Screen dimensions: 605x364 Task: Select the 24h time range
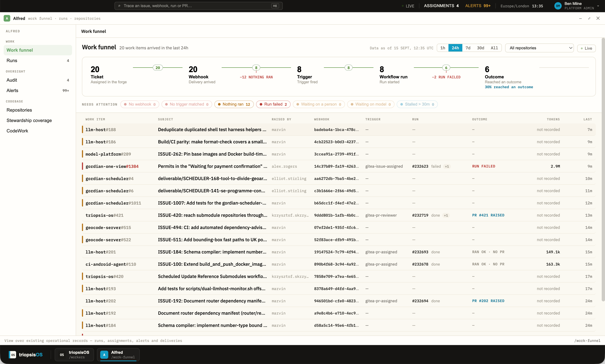pyautogui.click(x=455, y=48)
